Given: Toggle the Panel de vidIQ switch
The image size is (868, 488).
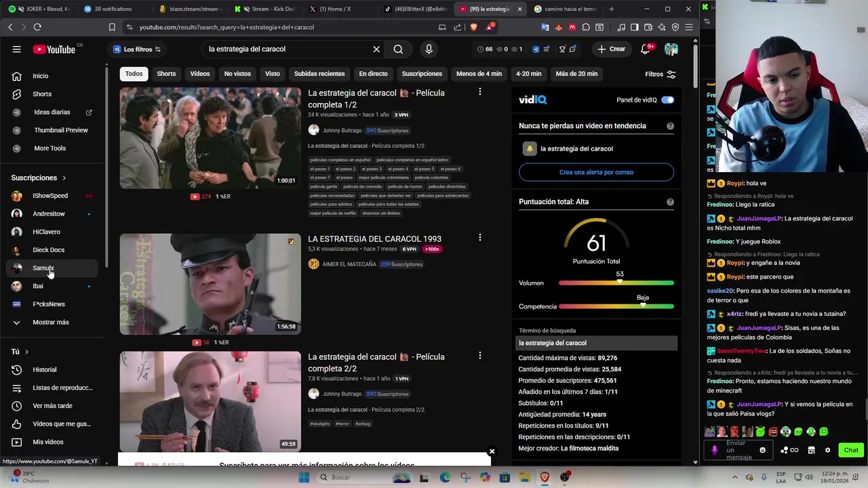Looking at the screenshot, I should click(668, 100).
